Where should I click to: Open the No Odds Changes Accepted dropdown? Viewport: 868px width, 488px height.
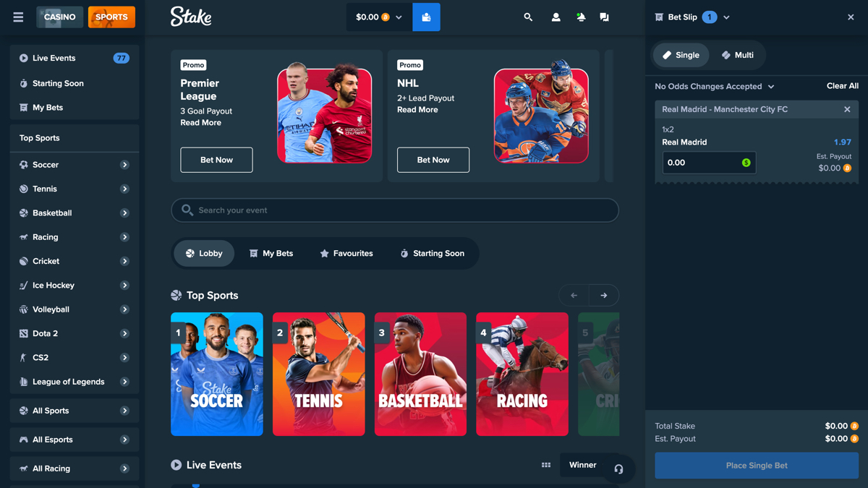tap(713, 86)
